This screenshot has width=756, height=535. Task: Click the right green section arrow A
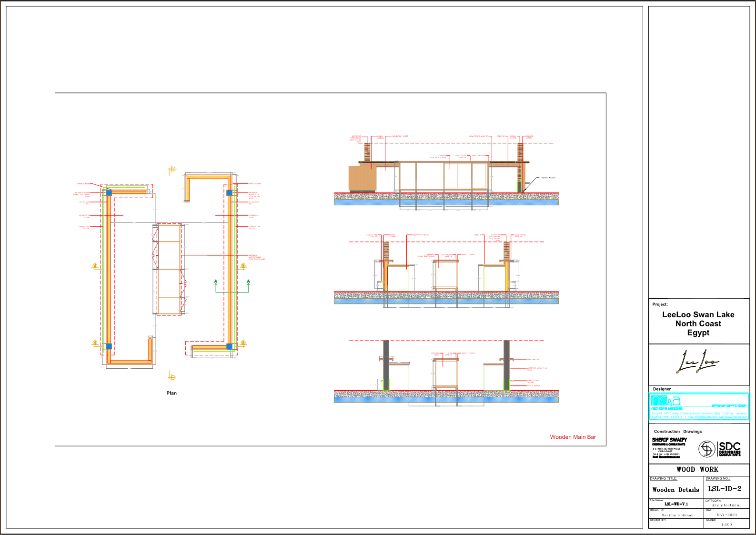click(248, 283)
